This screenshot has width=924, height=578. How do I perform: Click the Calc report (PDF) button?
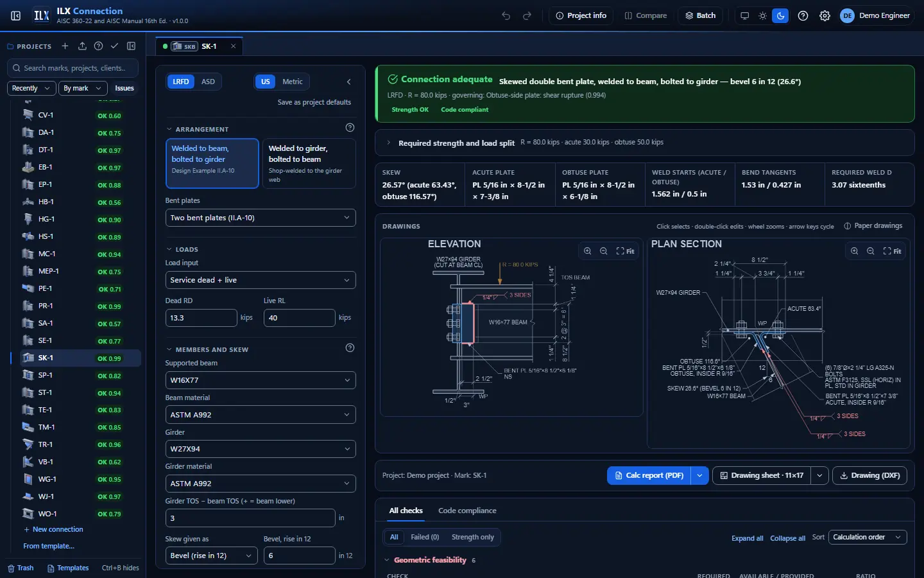point(648,475)
